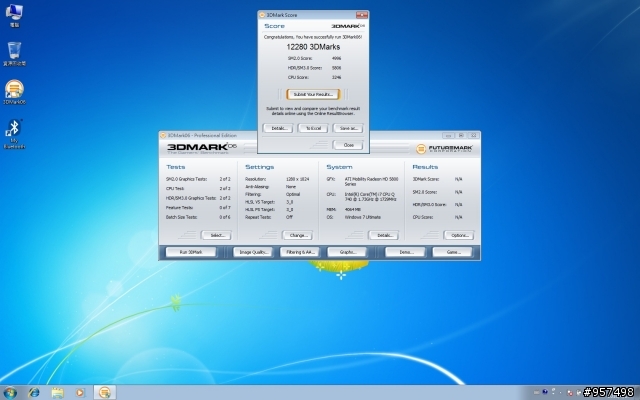Click the System section heading
This screenshot has height=400, width=640.
click(x=339, y=167)
